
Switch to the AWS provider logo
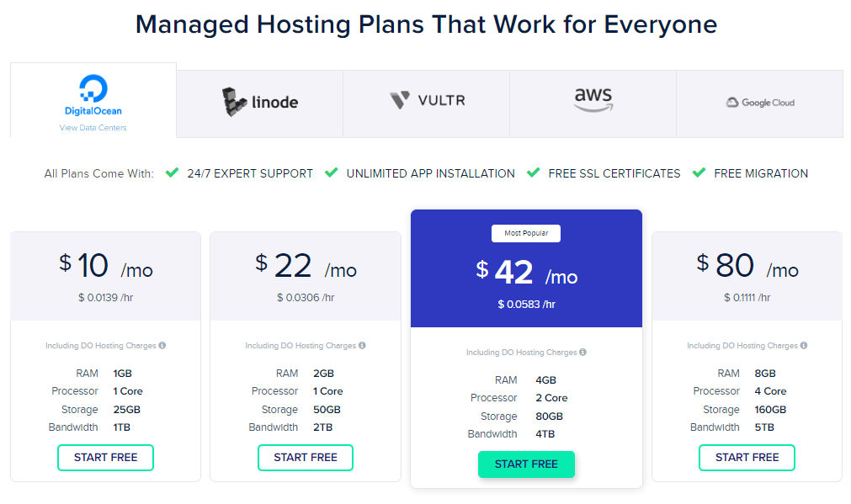click(593, 99)
